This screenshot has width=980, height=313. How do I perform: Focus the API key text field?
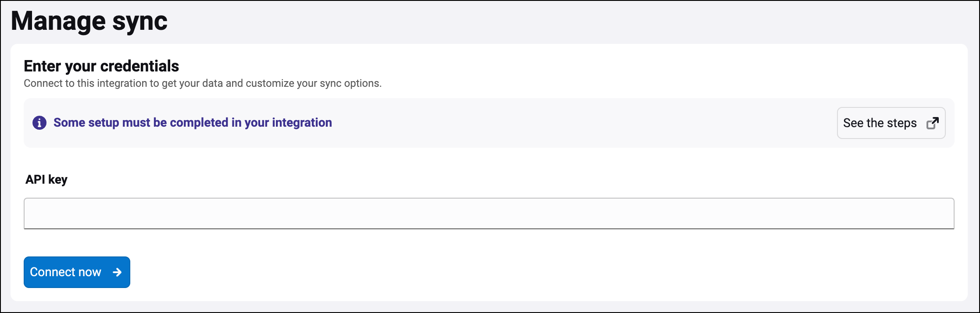coord(489,213)
